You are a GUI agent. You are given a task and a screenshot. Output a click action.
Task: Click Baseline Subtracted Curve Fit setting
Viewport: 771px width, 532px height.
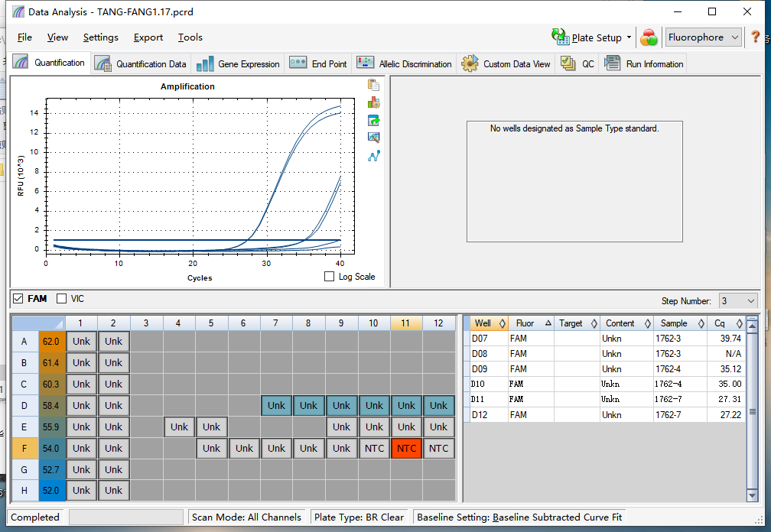tap(519, 517)
